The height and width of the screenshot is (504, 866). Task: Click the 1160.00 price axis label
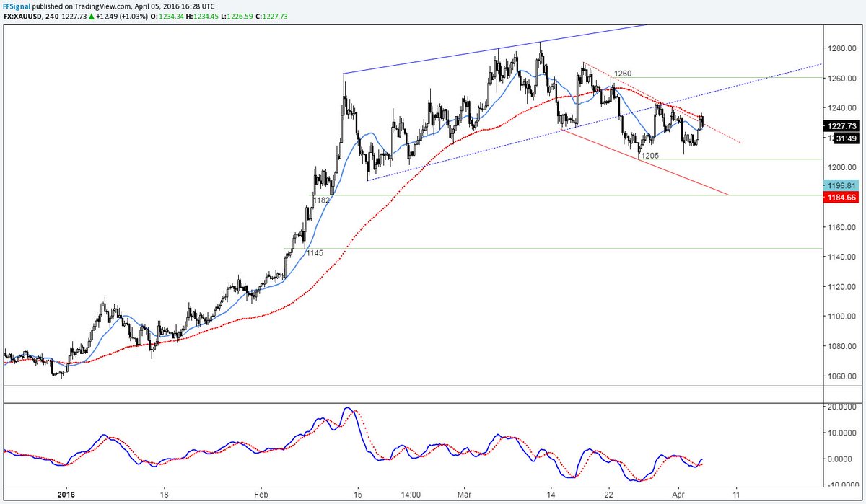click(x=842, y=227)
